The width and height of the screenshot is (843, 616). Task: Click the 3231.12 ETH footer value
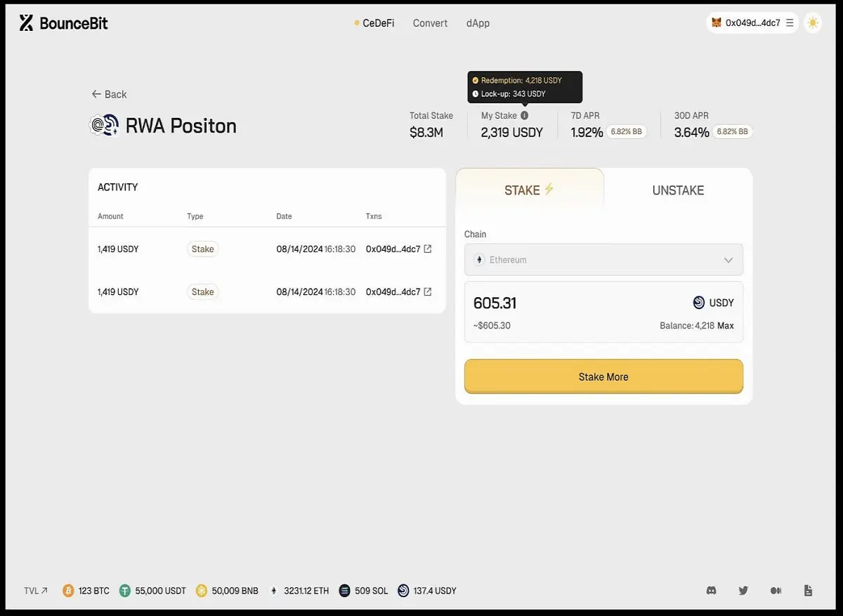306,591
